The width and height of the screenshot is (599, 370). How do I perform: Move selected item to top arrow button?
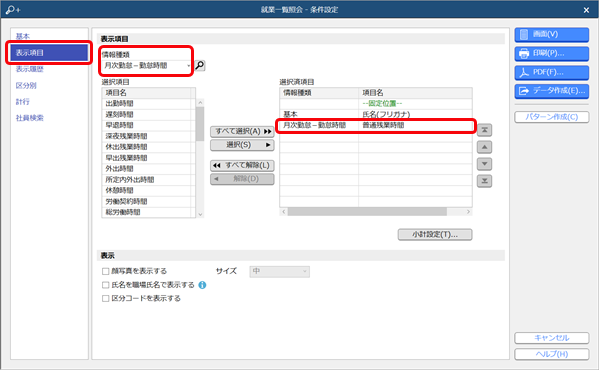point(484,130)
